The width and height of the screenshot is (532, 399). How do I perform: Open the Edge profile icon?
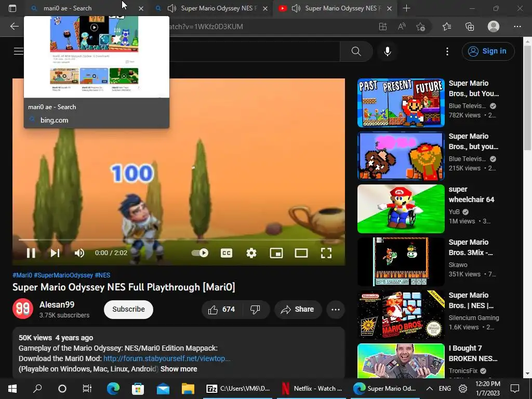tap(494, 26)
